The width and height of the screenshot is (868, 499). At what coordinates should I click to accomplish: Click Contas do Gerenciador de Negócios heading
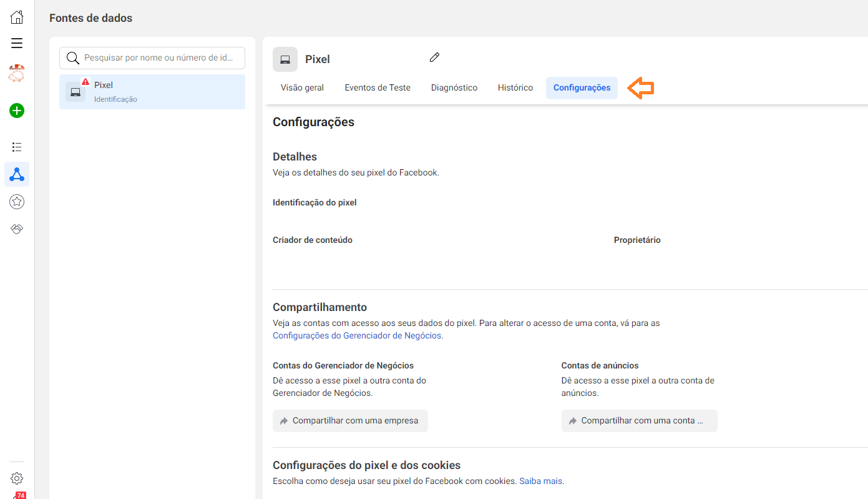(343, 365)
